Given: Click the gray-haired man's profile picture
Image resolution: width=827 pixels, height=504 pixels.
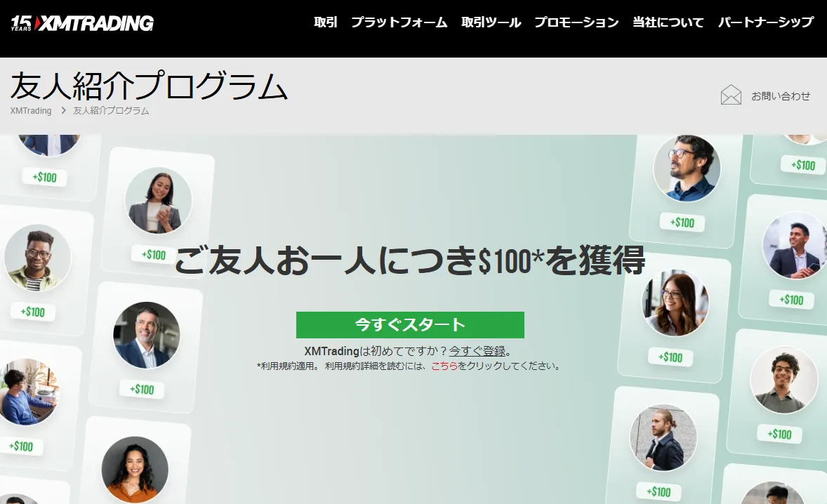Looking at the screenshot, I should (x=146, y=334).
